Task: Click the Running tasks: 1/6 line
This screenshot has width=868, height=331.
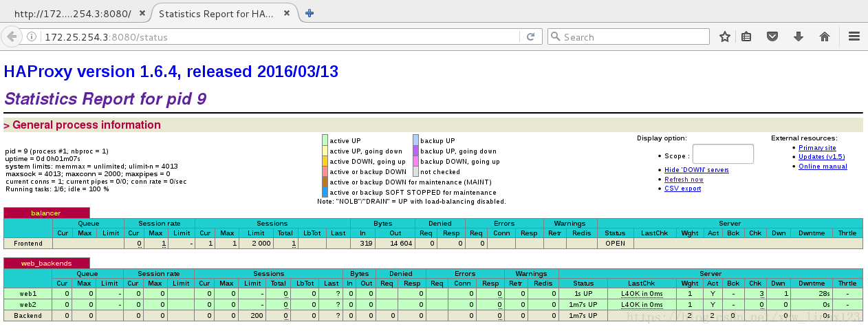Action: [57, 189]
